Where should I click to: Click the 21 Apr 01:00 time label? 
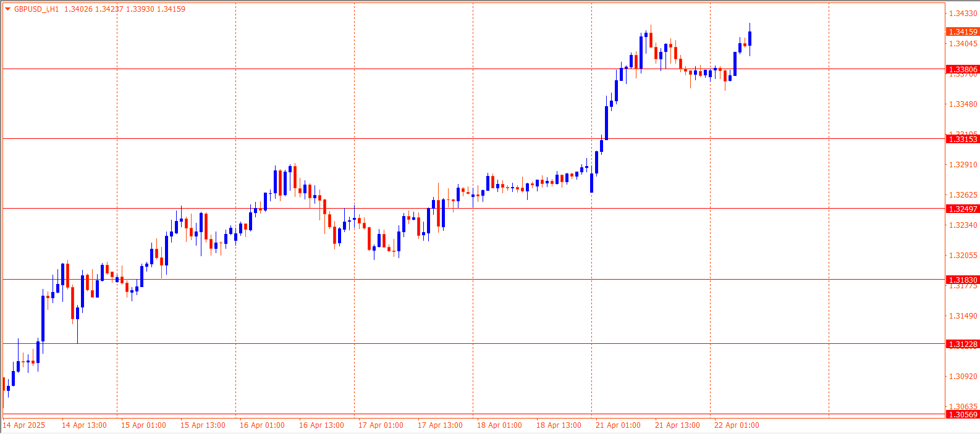pyautogui.click(x=618, y=425)
